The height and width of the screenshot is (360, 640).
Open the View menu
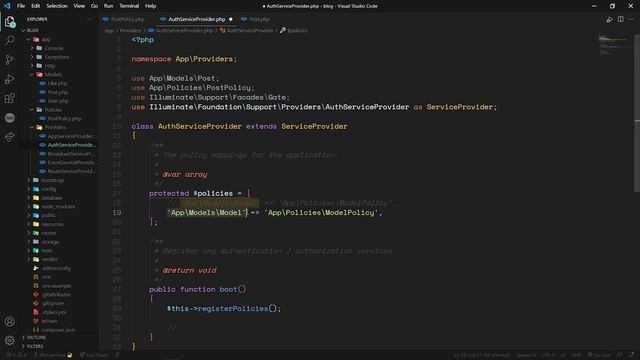pyautogui.click(x=79, y=6)
